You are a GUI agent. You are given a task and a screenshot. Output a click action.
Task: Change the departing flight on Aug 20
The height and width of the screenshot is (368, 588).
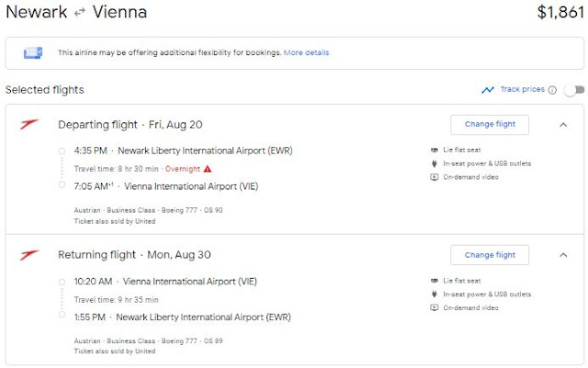[x=490, y=124]
